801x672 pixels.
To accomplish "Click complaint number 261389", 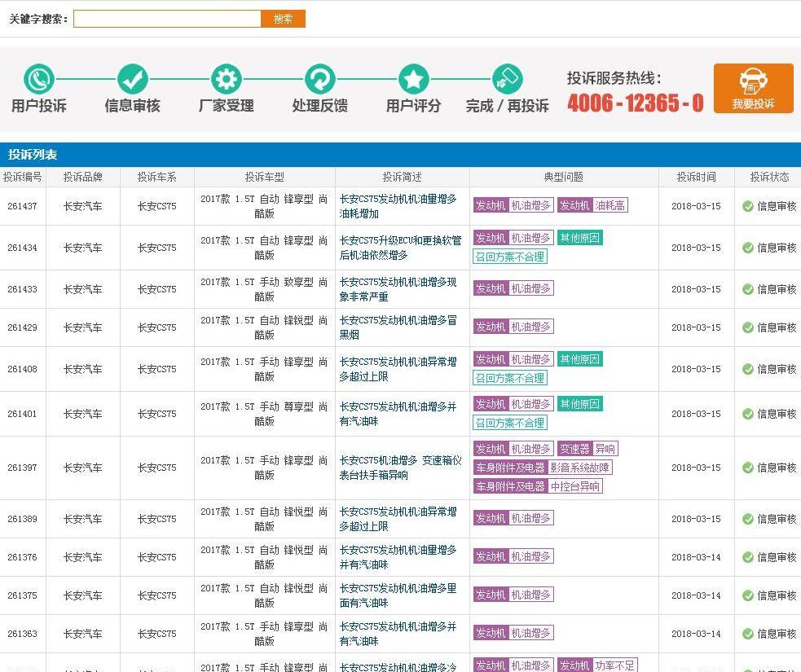I will tap(23, 519).
